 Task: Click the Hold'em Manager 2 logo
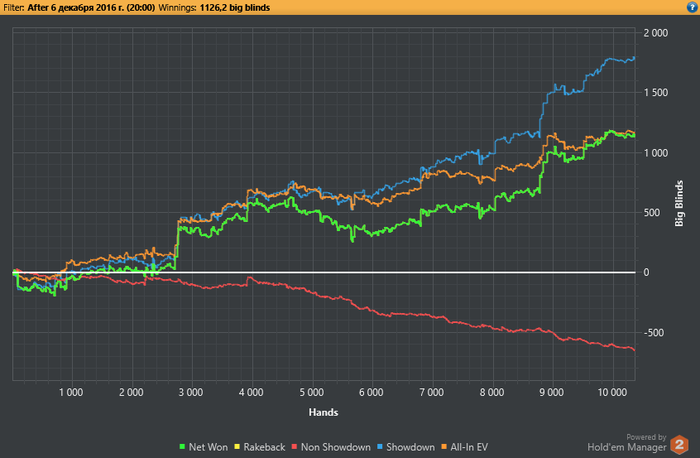click(679, 445)
